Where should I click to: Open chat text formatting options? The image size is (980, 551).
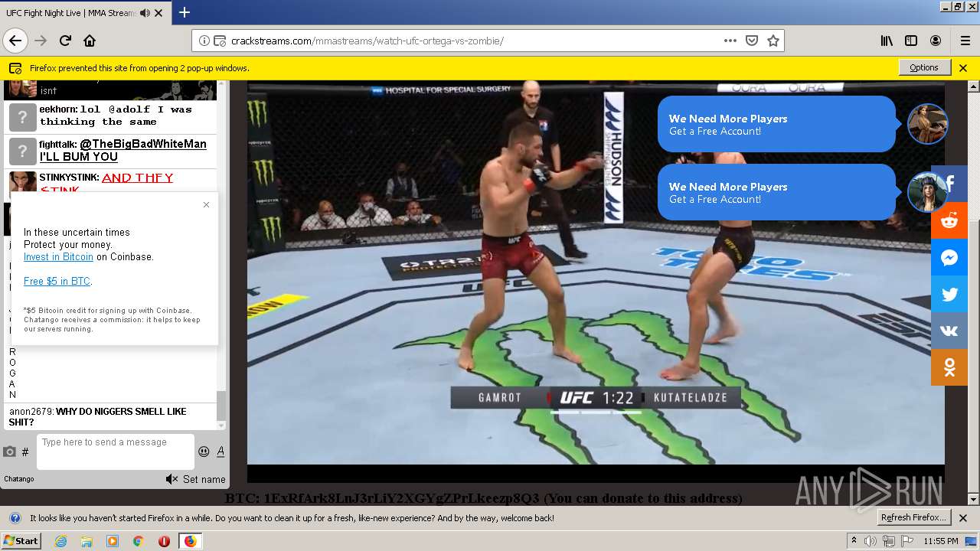(x=220, y=452)
